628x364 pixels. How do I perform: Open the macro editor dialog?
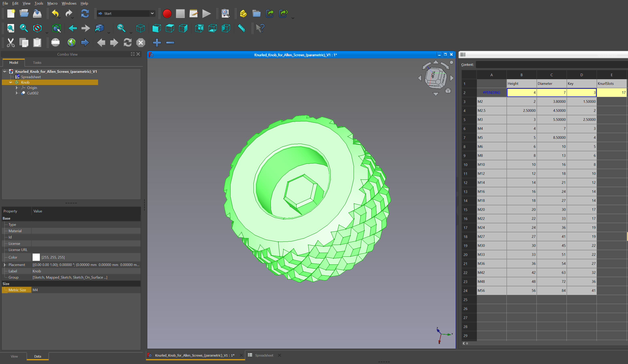click(193, 13)
